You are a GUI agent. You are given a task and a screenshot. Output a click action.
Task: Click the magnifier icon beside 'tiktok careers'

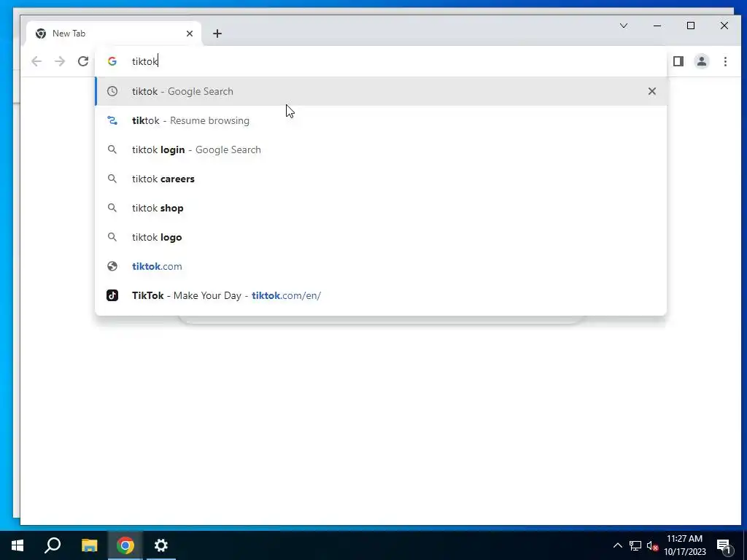click(x=112, y=179)
